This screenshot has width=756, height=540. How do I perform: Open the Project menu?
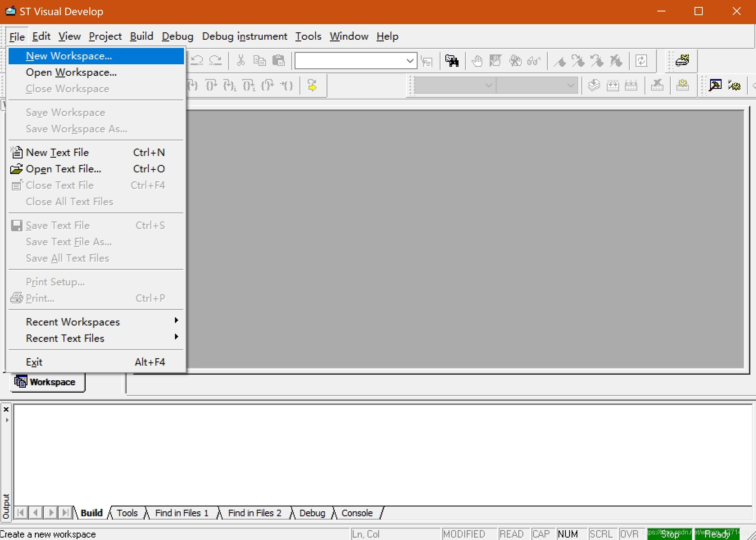pyautogui.click(x=105, y=36)
